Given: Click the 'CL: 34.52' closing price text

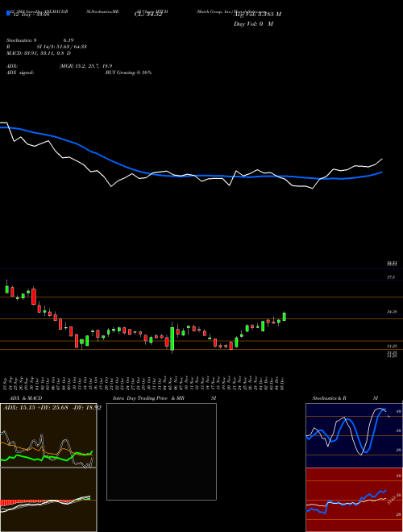Looking at the screenshot, I should point(148,15).
